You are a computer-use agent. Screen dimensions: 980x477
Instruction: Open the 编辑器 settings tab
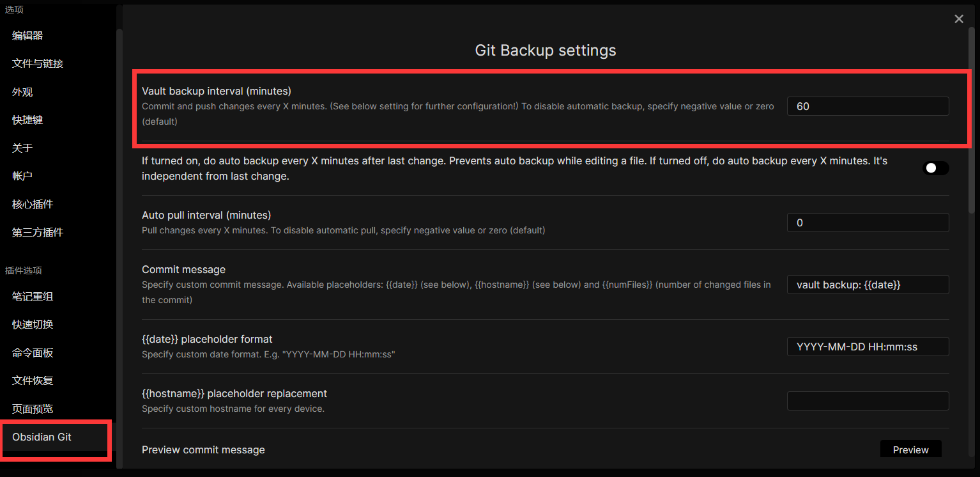pyautogui.click(x=27, y=36)
